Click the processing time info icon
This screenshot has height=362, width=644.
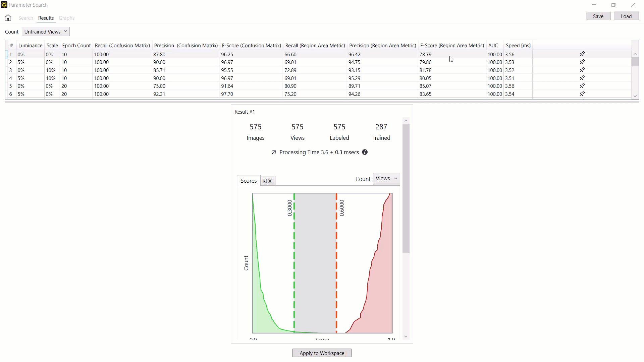coord(365,152)
